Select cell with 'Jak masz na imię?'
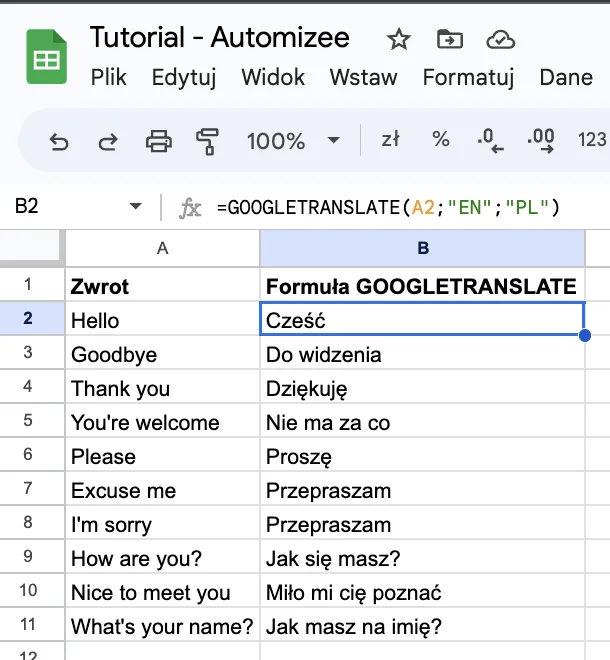The image size is (610, 660). click(423, 625)
